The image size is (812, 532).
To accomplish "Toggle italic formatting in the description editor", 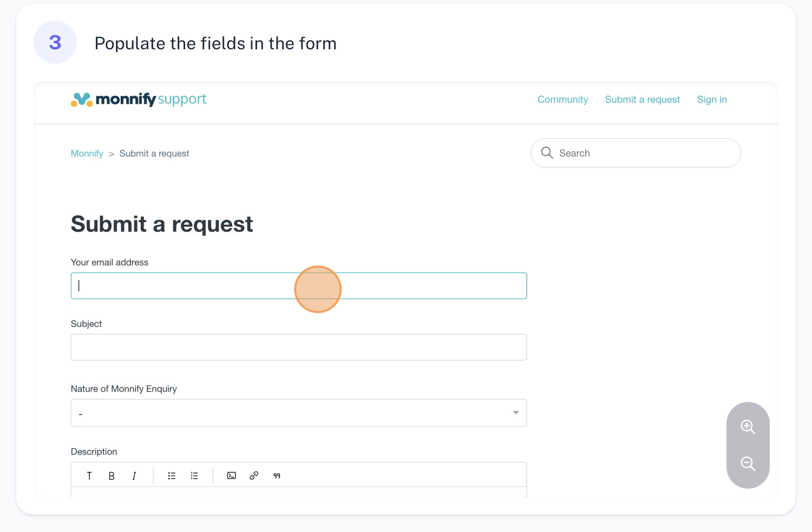I will pyautogui.click(x=134, y=476).
